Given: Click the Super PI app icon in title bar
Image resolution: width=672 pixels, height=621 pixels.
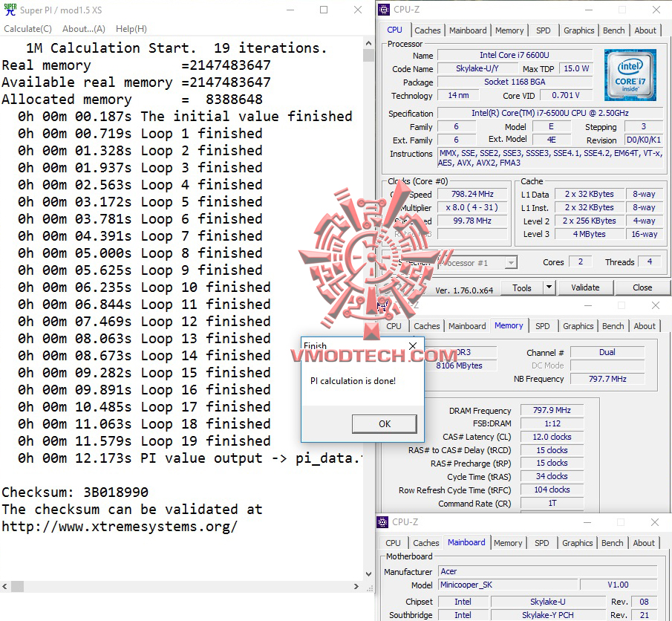Looking at the screenshot, I should coord(10,10).
